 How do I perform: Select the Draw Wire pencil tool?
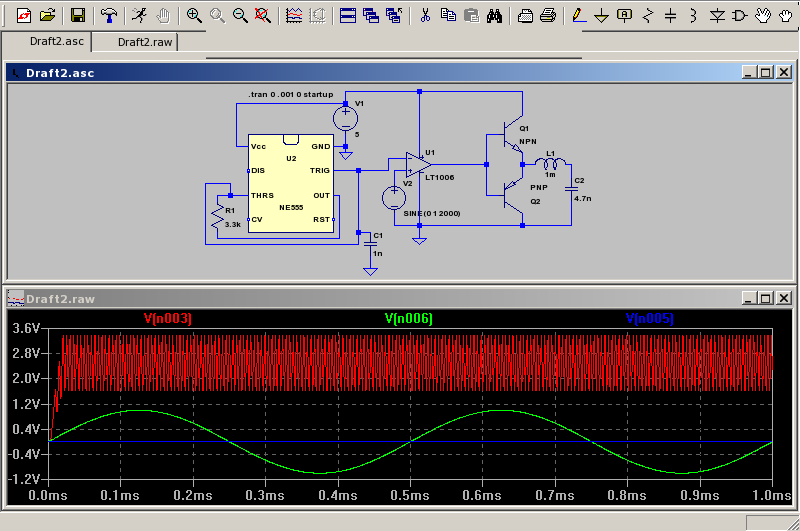coord(579,15)
